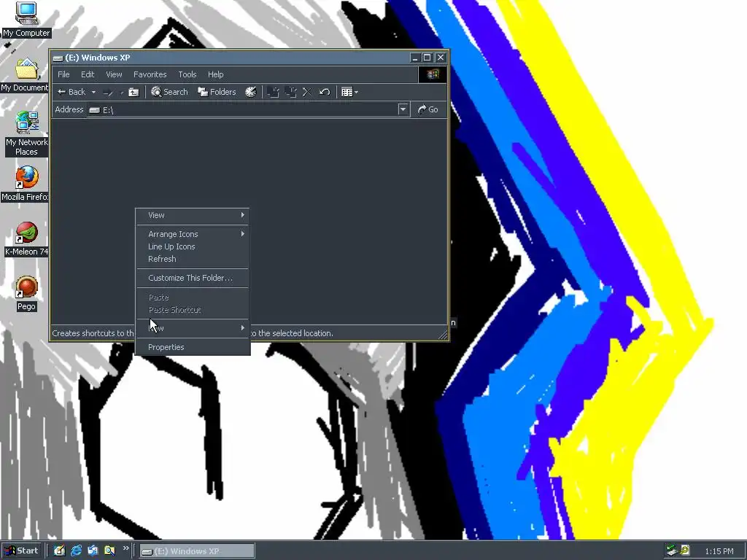The width and height of the screenshot is (747, 560).
Task: Open My Network Places desktop icon
Action: tap(26, 134)
